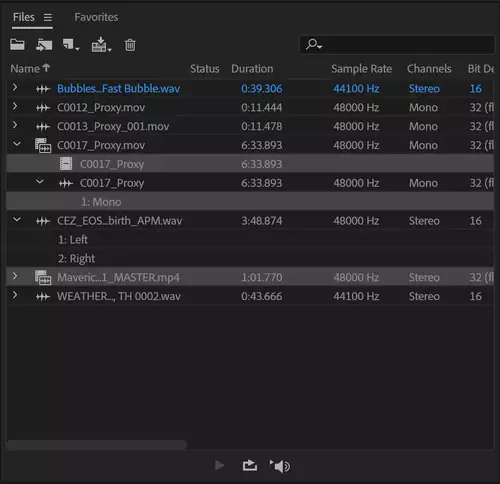Screen dimensions: 500x484
Task: Click the preview Play button
Action: (x=219, y=465)
